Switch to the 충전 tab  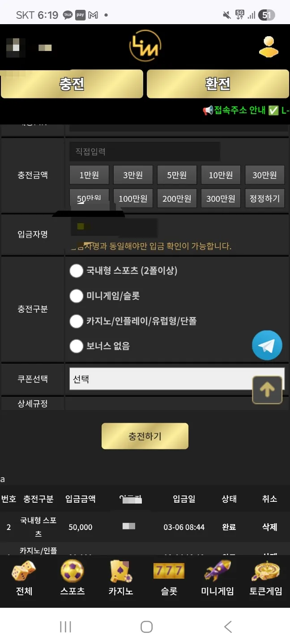point(72,84)
